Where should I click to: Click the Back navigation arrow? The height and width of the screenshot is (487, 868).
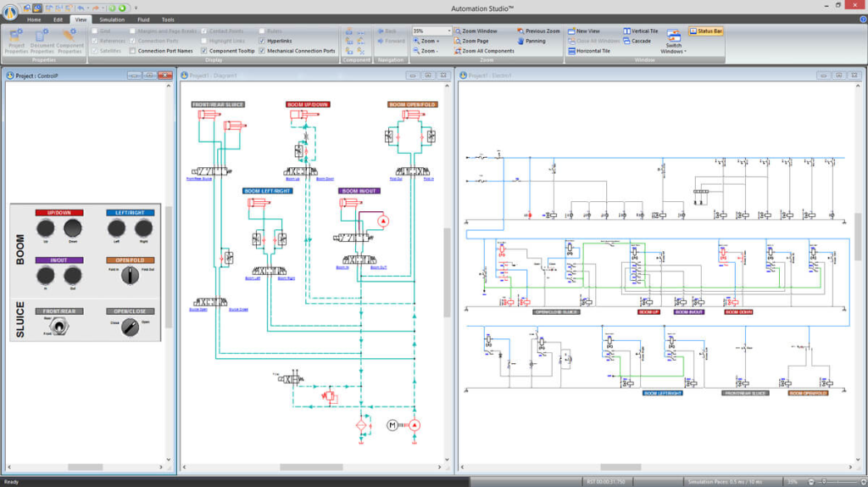[x=387, y=31]
